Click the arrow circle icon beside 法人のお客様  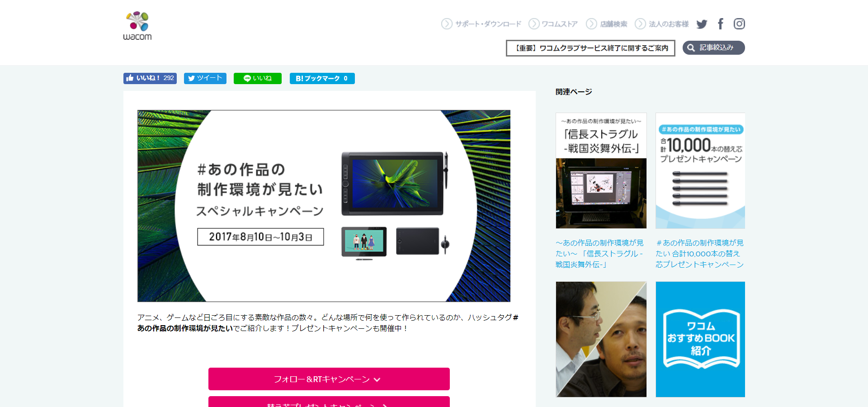[x=640, y=24]
